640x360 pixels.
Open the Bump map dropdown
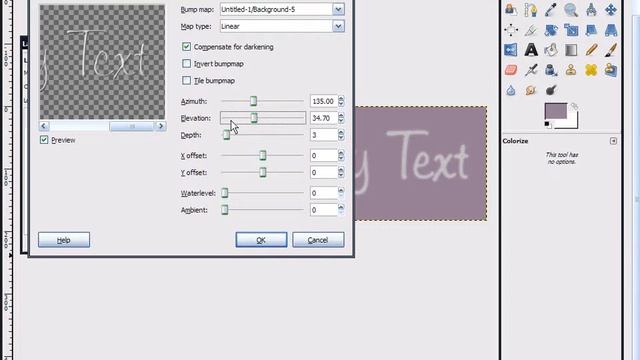[338, 9]
